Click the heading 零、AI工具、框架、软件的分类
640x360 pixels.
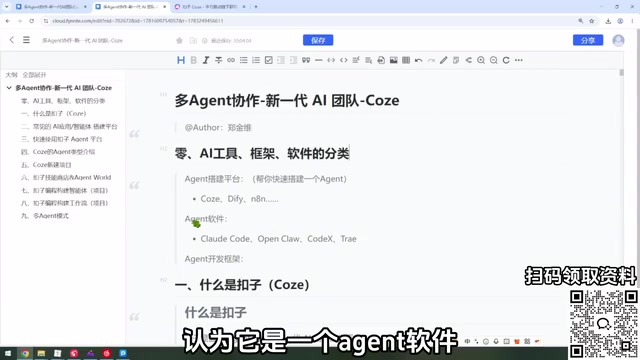tap(262, 153)
